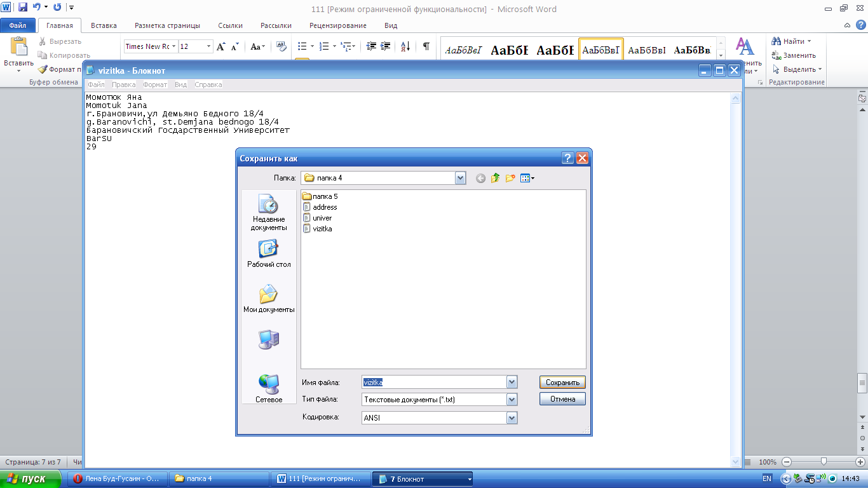Click Вырезать in Word clipboard group
Viewport: 868px width, 488px height.
click(x=60, y=41)
